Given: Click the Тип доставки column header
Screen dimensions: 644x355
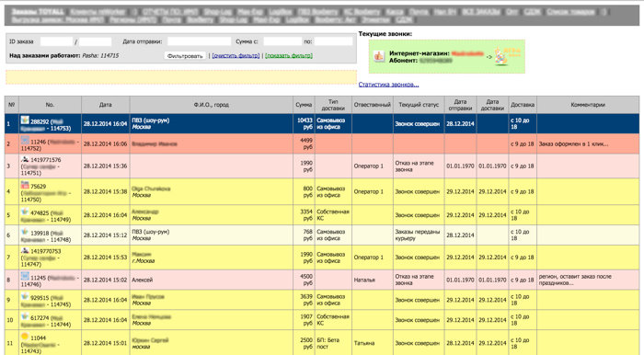Looking at the screenshot, I should (333, 105).
